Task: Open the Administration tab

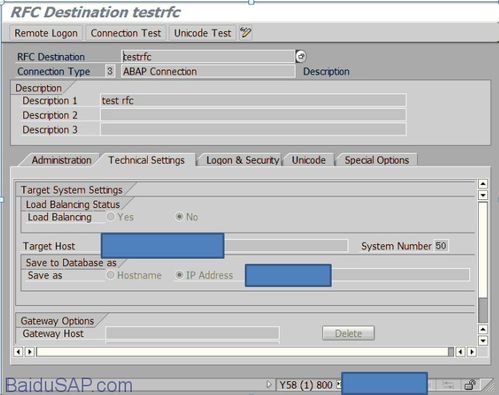Action: point(61,160)
